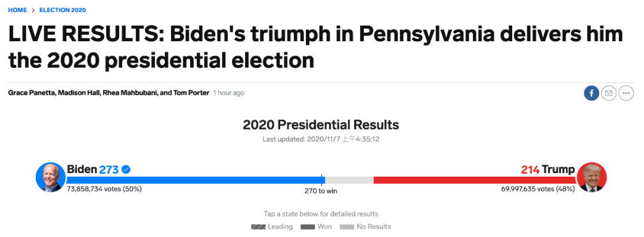
Task: Click the red Trump electoral vote bar
Action: [475, 180]
